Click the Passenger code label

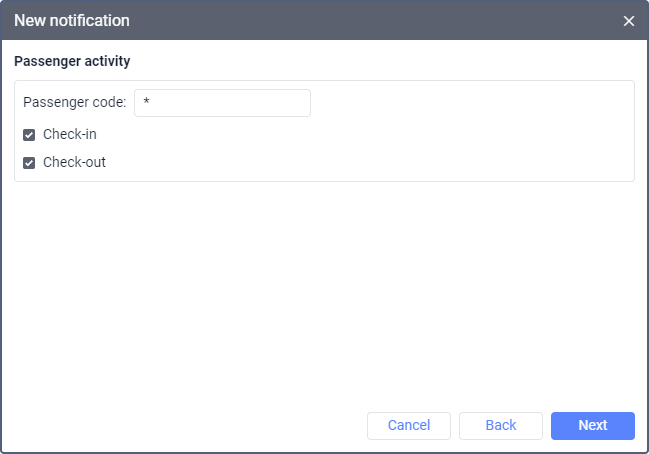coord(74,102)
